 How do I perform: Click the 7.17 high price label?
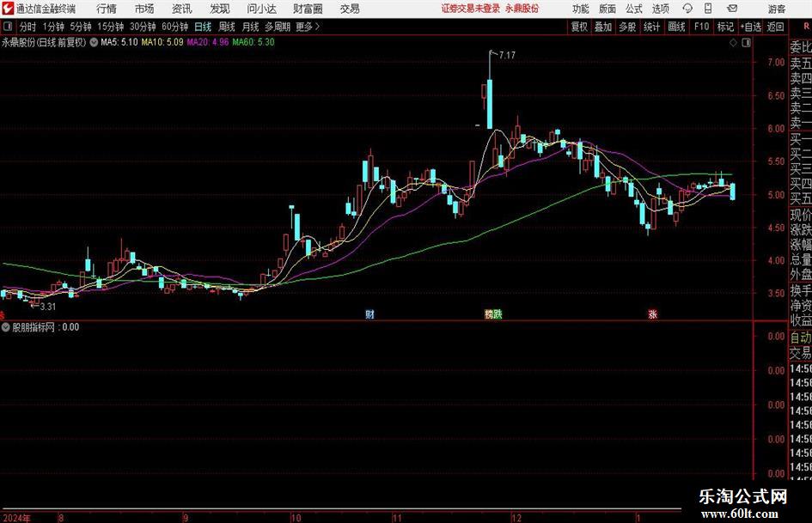(507, 55)
